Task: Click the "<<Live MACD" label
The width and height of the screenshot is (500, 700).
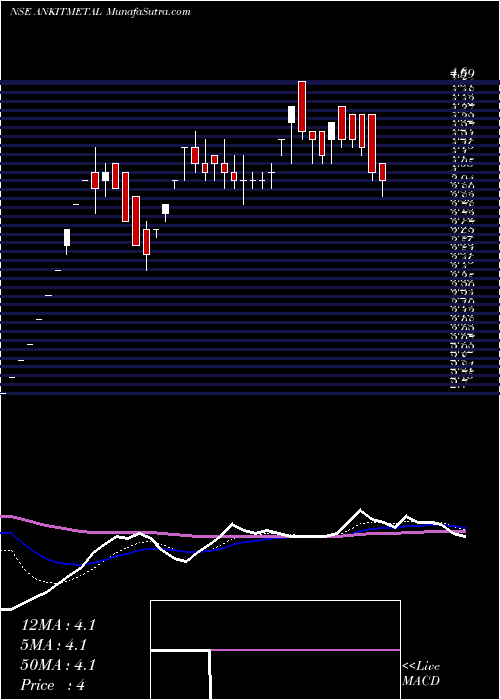Action: [421, 674]
